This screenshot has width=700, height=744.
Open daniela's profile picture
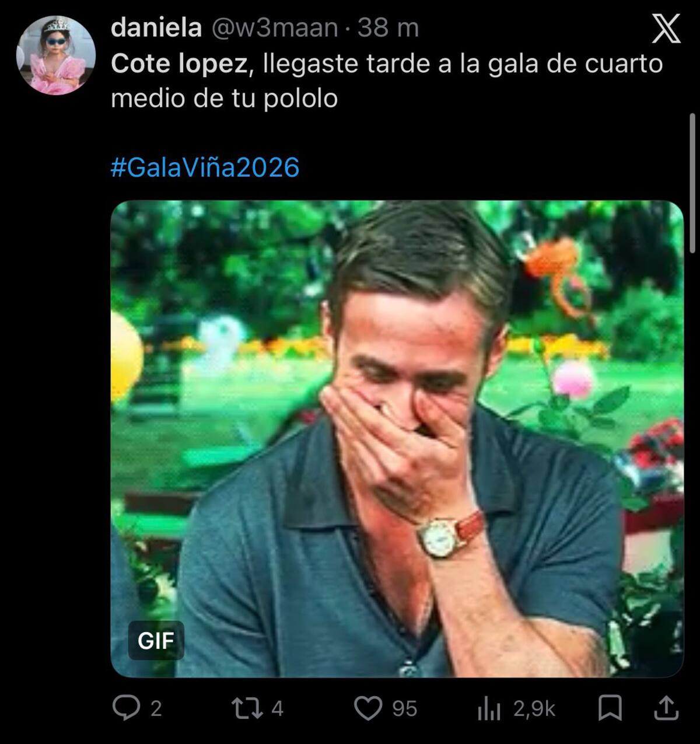click(x=55, y=51)
